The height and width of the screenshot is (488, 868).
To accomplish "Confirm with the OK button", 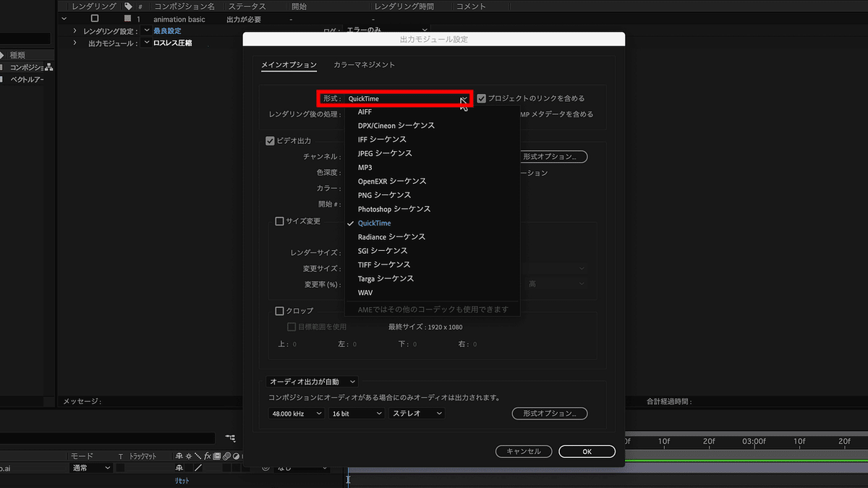I will (x=587, y=451).
